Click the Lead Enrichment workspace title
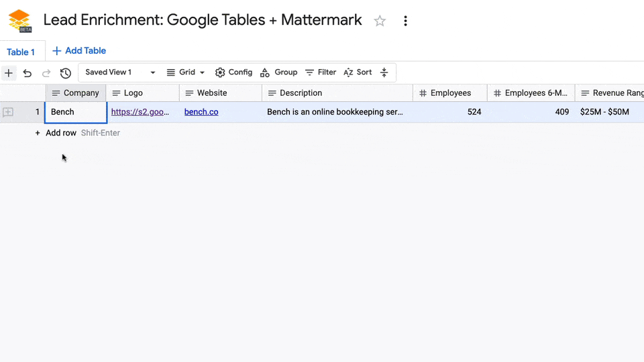The width and height of the screenshot is (644, 362). [203, 20]
